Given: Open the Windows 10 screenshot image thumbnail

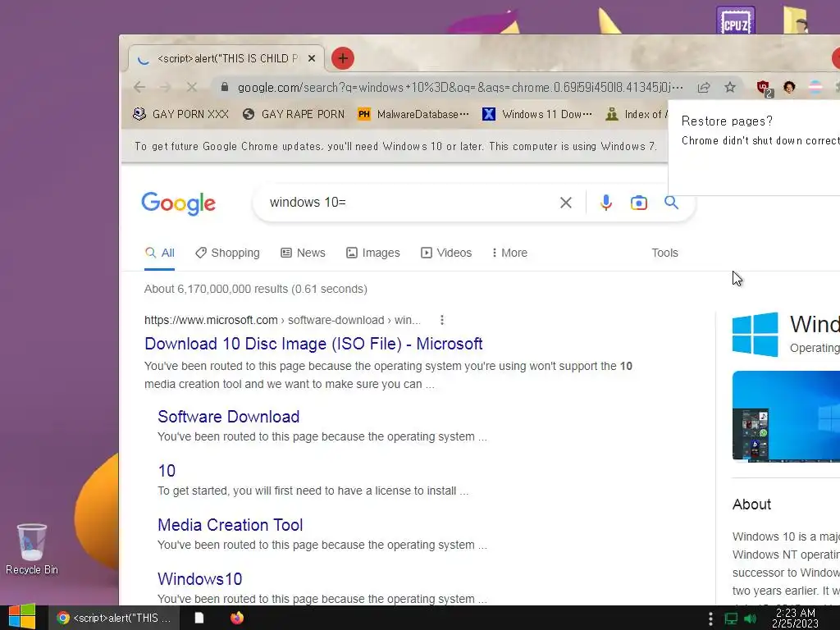Looking at the screenshot, I should click(786, 416).
